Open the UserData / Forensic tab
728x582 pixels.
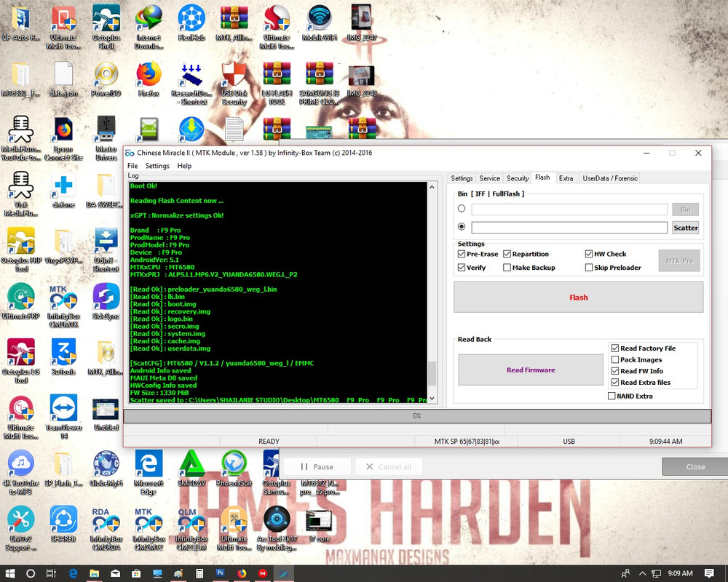click(610, 178)
